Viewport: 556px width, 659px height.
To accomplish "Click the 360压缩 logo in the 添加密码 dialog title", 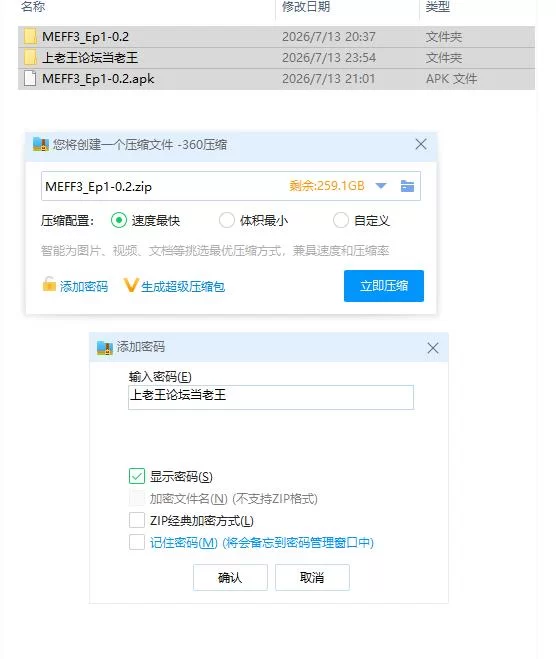I will pyautogui.click(x=105, y=348).
